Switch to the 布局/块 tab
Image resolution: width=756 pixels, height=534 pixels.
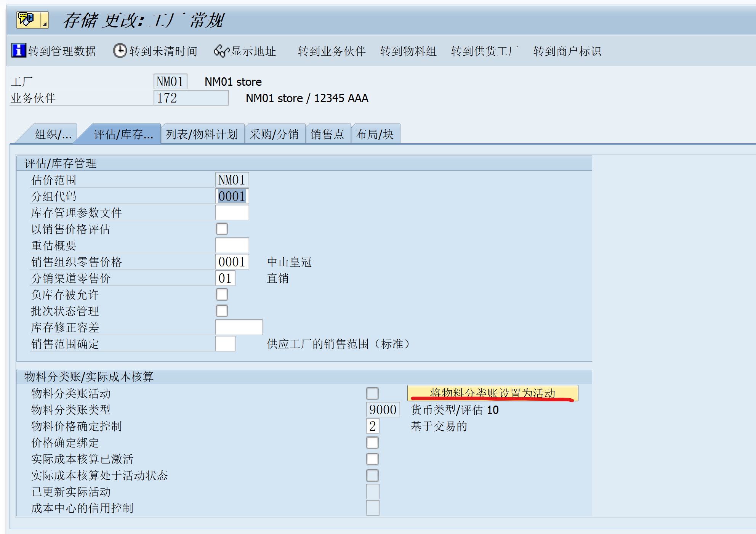(x=375, y=134)
